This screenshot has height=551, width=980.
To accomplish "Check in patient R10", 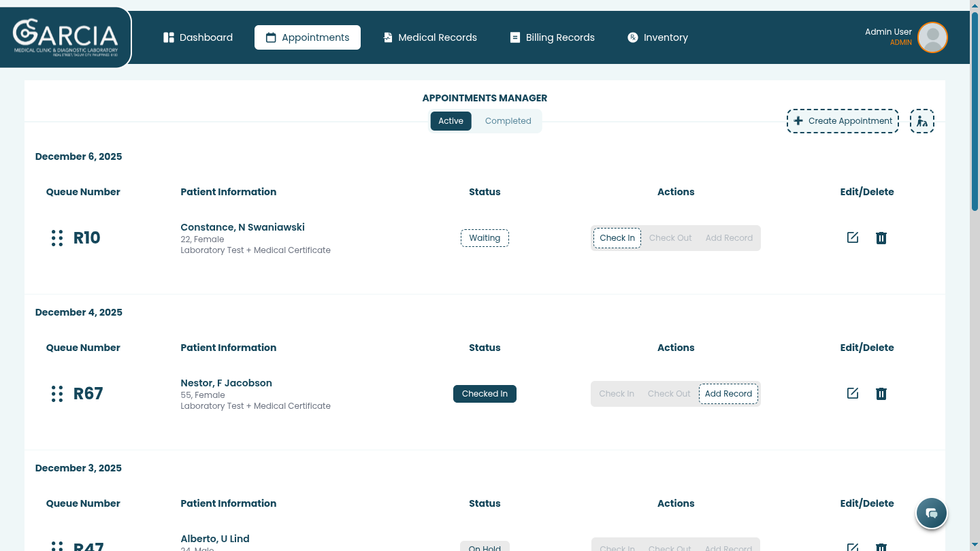I will coord(617,238).
